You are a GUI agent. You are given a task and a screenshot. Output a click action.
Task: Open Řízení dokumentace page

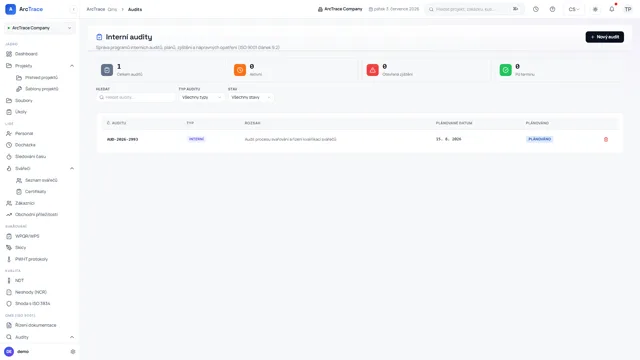click(36, 325)
